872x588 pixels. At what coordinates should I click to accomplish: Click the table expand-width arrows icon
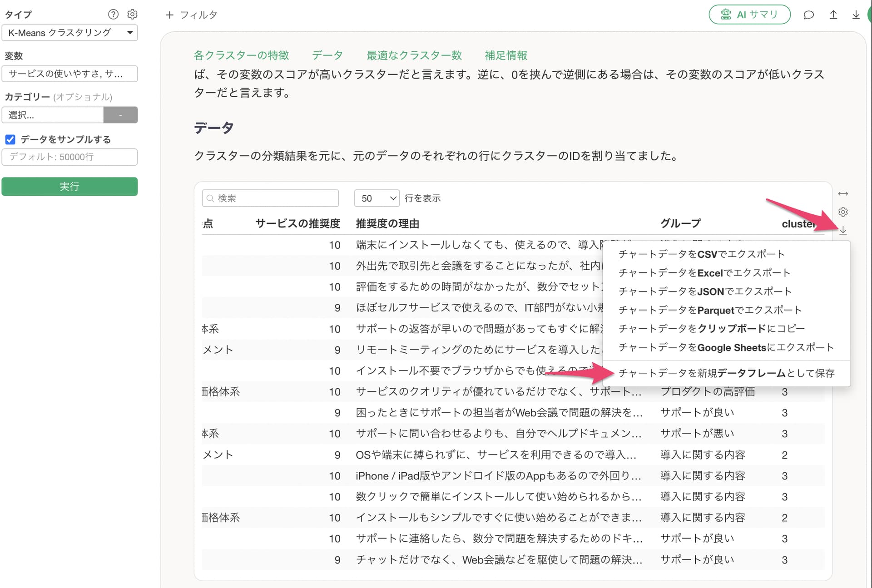click(843, 194)
